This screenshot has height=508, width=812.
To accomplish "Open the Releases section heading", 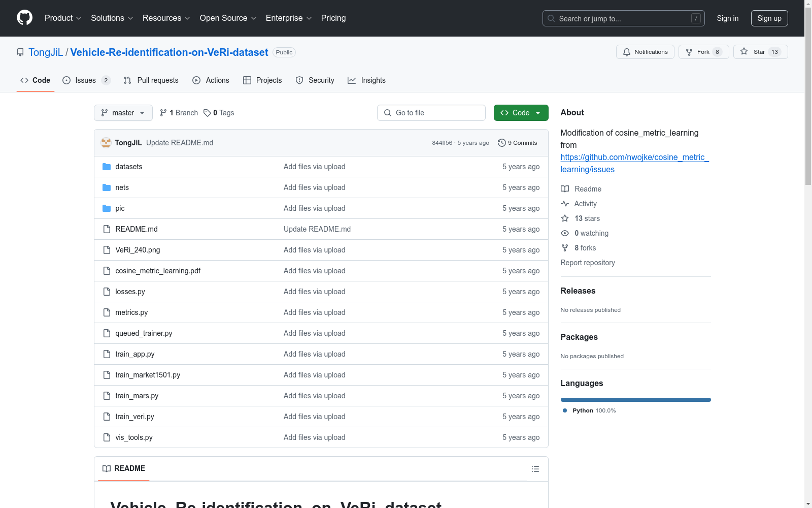I will tap(578, 291).
